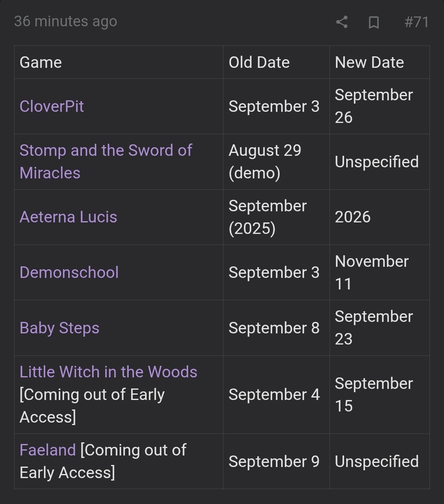Click Demonschool's November 11 date cell
Viewport: 444px width, 504px height.
click(x=379, y=273)
